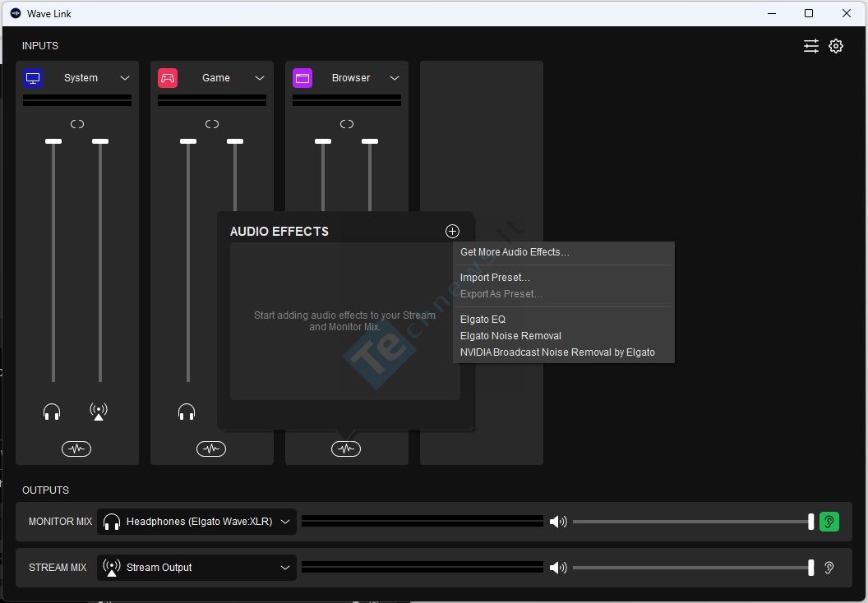Click the System channel monitor icon
Image resolution: width=868 pixels, height=603 pixels.
pyautogui.click(x=33, y=78)
